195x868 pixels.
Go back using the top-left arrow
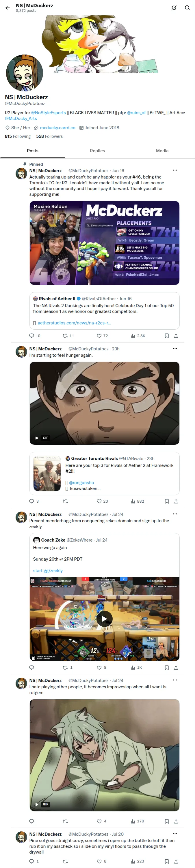pos(8,8)
